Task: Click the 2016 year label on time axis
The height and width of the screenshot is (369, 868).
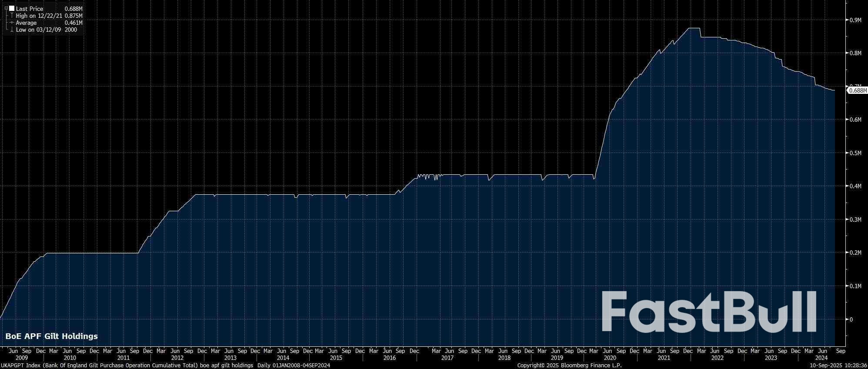Action: tap(389, 358)
